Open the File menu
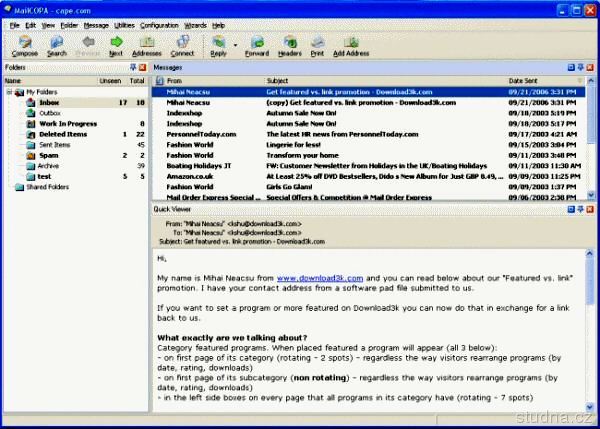600x429 pixels. click(x=15, y=26)
